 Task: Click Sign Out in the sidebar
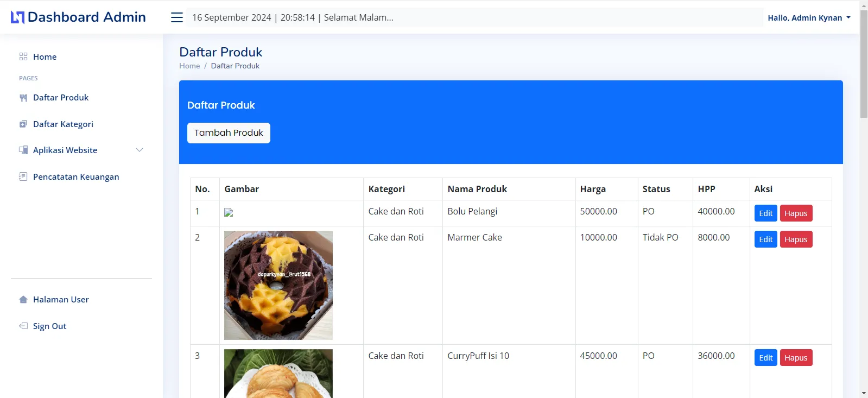click(x=49, y=326)
